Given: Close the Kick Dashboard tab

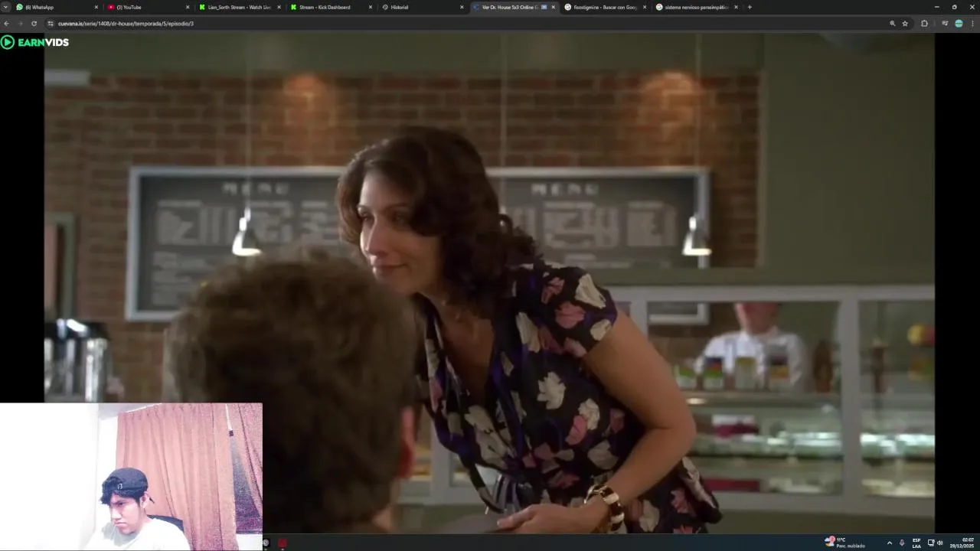Looking at the screenshot, I should (371, 7).
